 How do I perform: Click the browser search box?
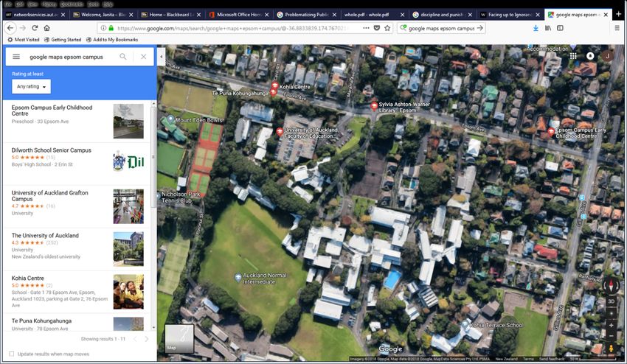coord(440,28)
